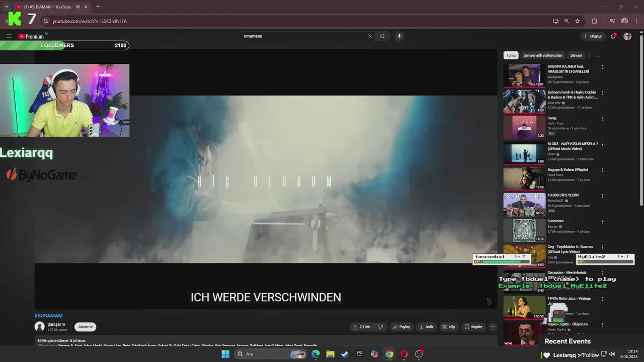Show more filter chips with the right chevron
The width and height of the screenshot is (644, 362).
click(x=598, y=55)
